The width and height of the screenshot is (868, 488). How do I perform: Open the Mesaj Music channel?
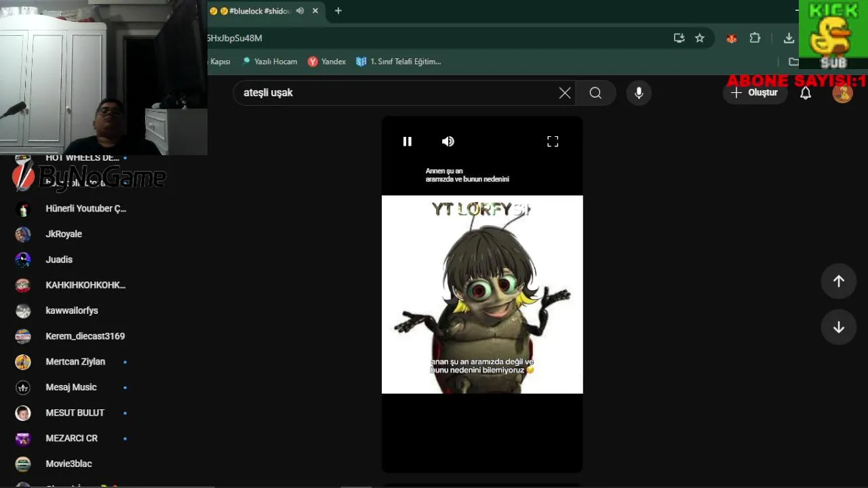click(x=71, y=387)
